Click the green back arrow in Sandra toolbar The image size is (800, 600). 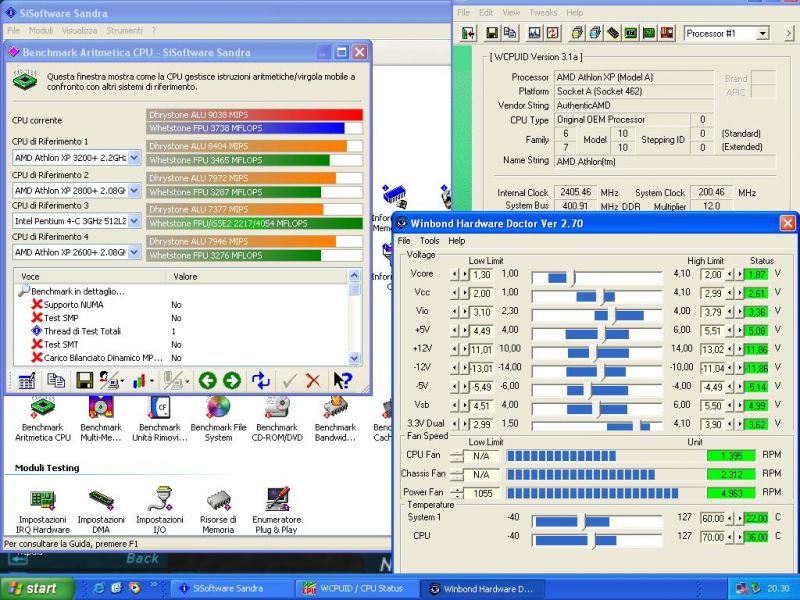[x=208, y=381]
